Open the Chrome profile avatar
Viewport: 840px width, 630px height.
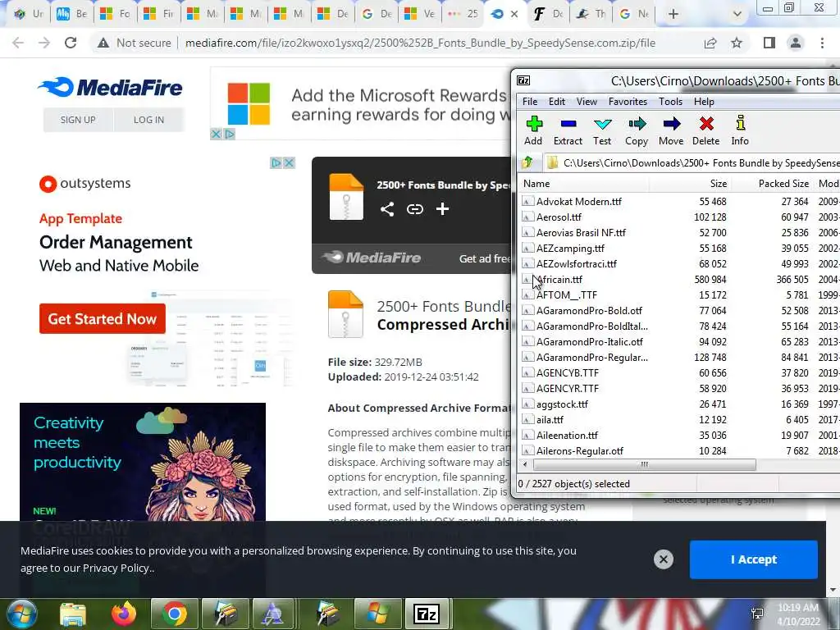(x=796, y=43)
